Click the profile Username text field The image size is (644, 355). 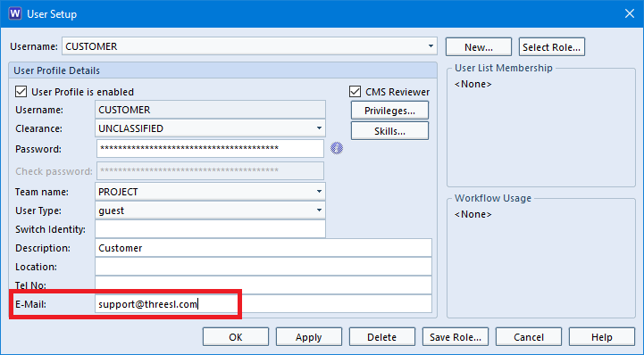click(210, 110)
